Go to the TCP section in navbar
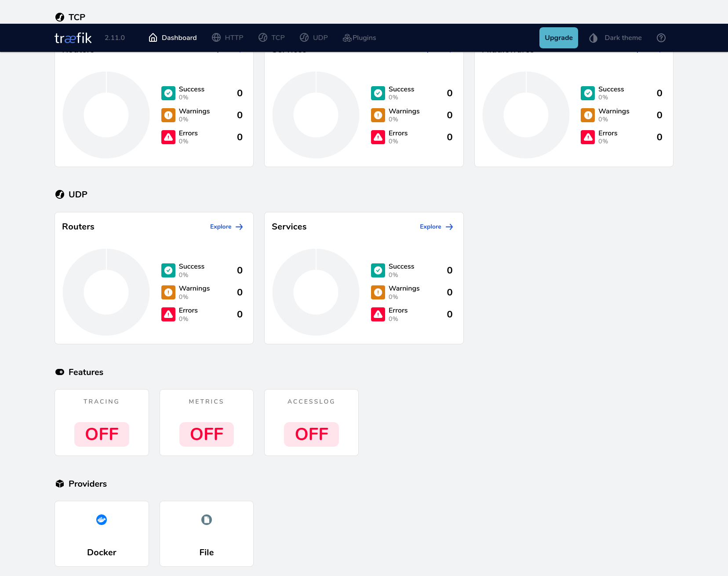The width and height of the screenshot is (728, 576). [272, 38]
